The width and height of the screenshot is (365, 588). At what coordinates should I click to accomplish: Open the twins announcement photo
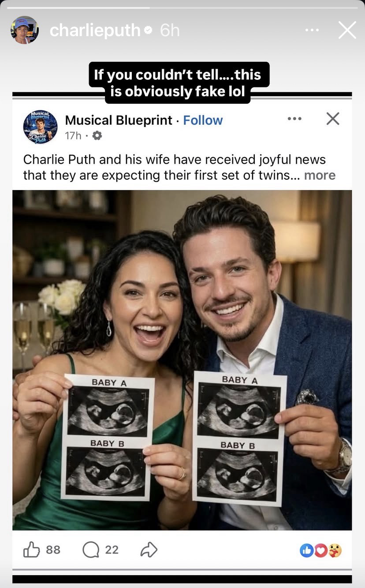coord(182,360)
